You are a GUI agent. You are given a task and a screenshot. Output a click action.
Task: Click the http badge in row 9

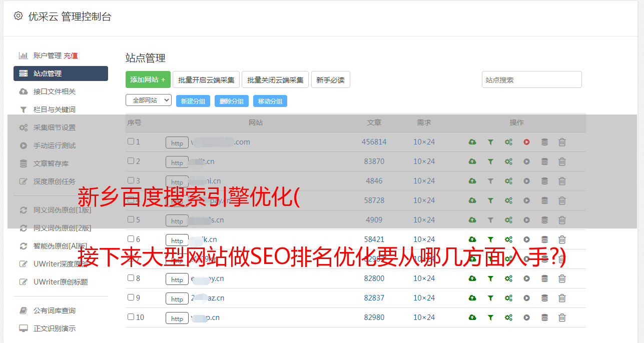177,298
